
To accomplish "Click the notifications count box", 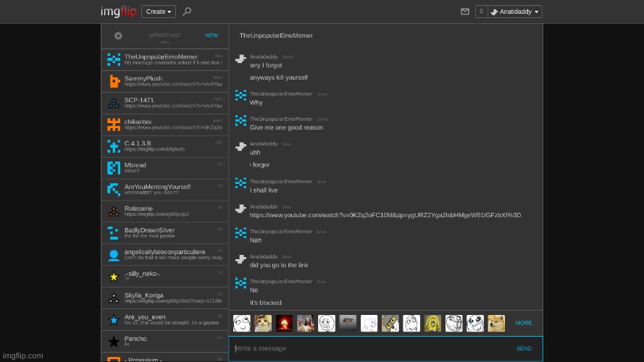I will [481, 12].
